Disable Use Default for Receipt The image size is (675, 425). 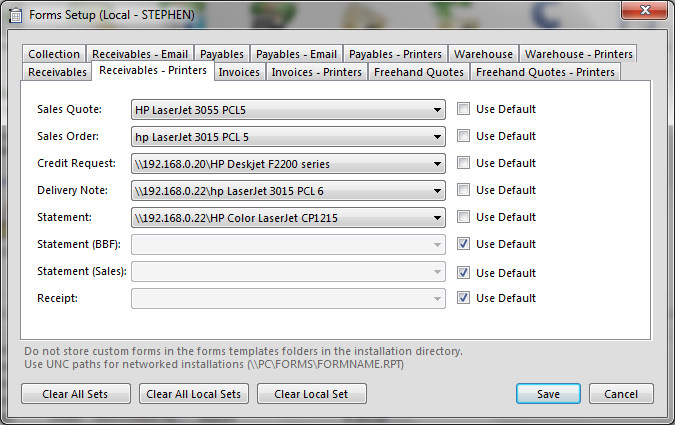tap(464, 298)
